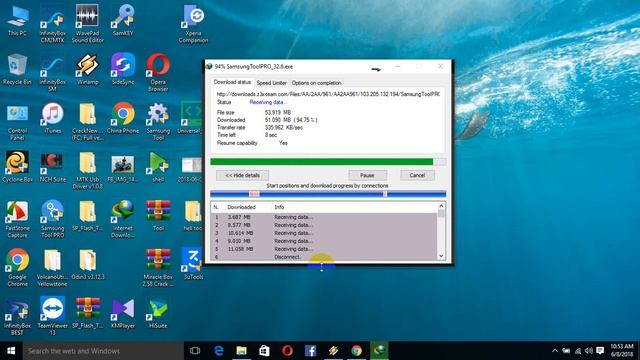Open Samsung Tool PRO shortcut

53,219
